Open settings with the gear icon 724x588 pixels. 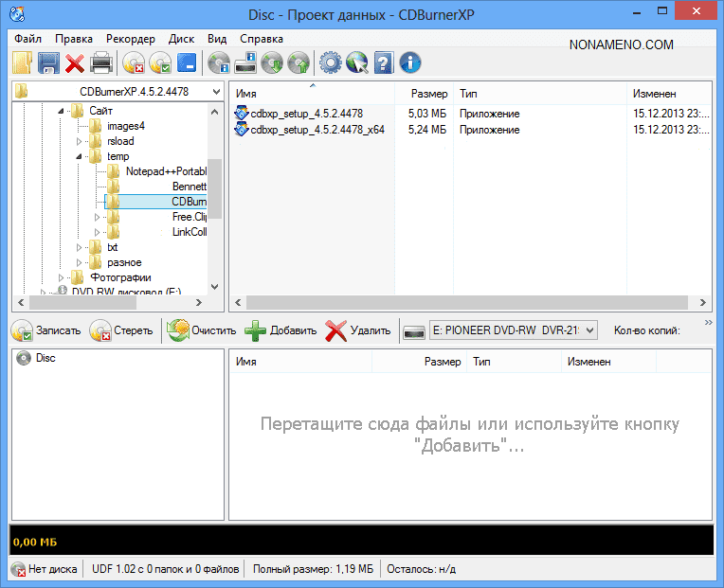coord(330,63)
